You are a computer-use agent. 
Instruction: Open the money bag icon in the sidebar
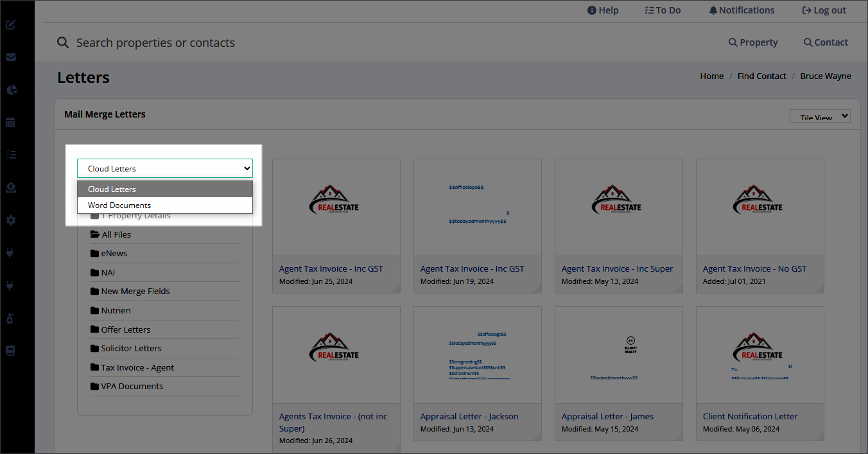coord(11,318)
